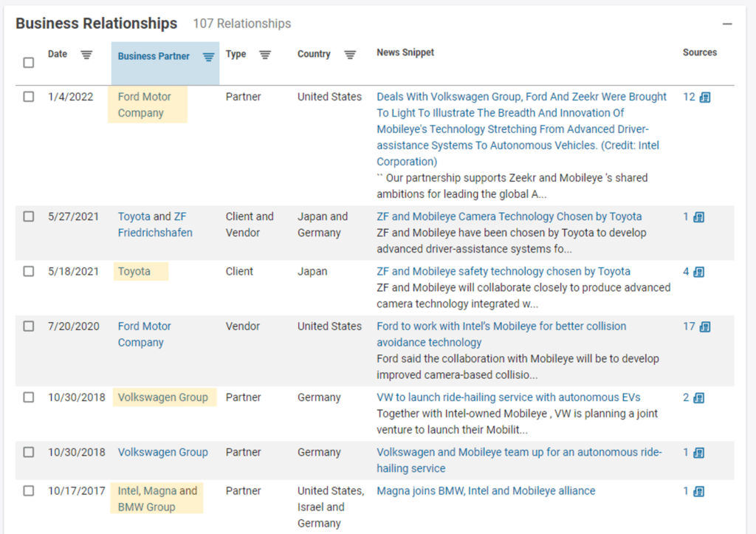Open 'ZF and Mobileye safety technology chosen by Toyota'

[504, 272]
